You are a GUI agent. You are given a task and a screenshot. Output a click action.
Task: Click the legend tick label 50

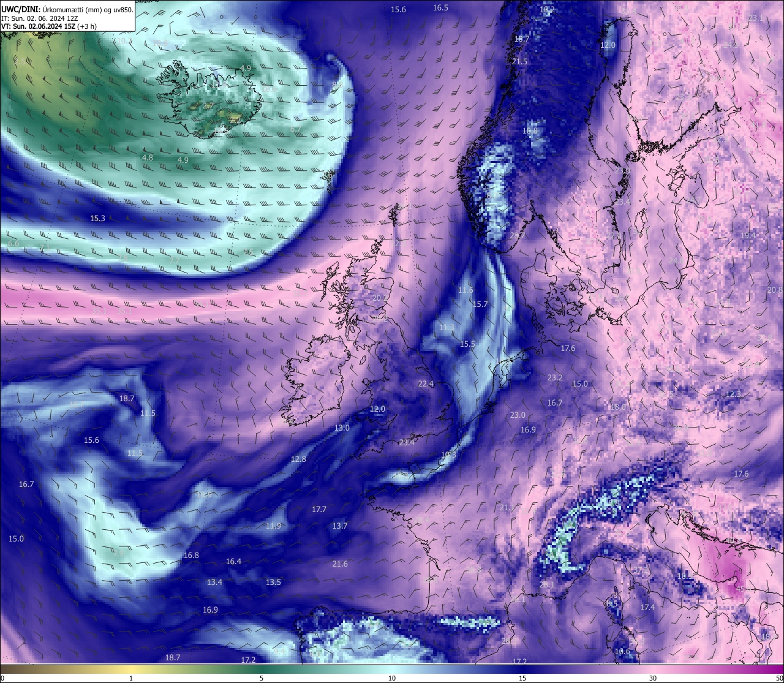(x=778, y=678)
